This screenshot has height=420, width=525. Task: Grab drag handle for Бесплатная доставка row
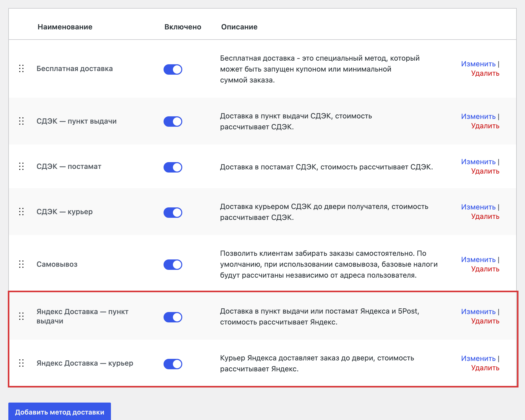point(22,69)
